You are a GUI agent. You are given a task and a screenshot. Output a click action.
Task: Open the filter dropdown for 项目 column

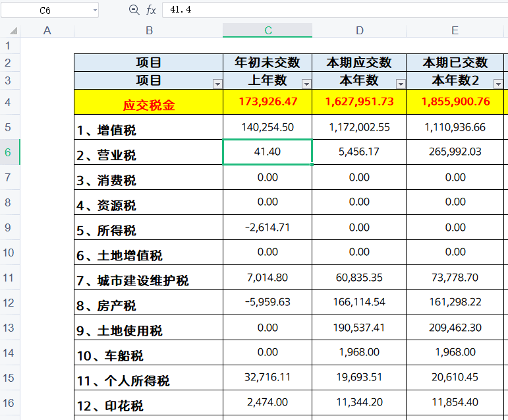pyautogui.click(x=217, y=84)
